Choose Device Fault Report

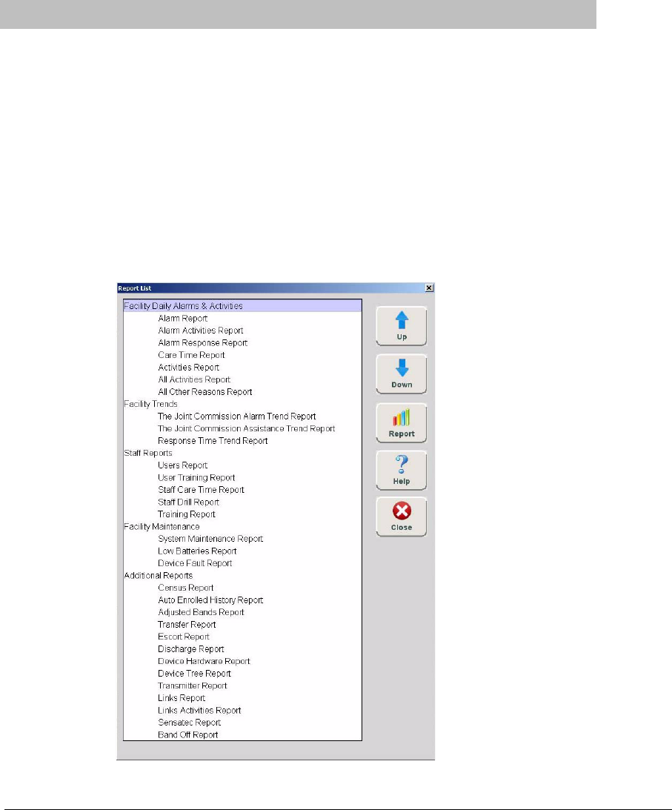click(195, 563)
